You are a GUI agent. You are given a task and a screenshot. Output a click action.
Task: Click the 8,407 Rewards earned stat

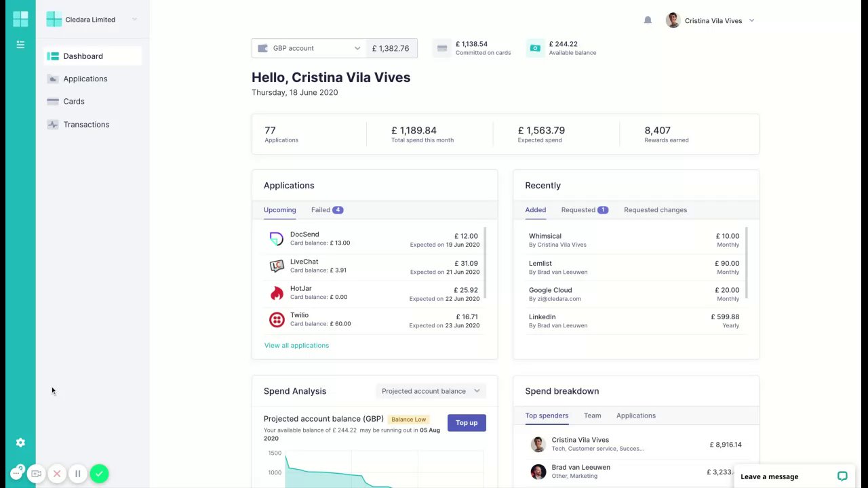(x=667, y=134)
